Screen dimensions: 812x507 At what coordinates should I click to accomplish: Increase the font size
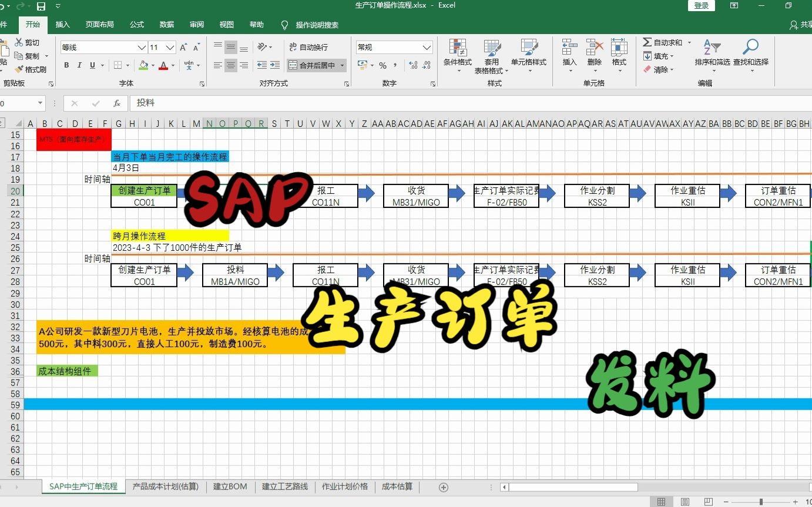[x=183, y=47]
